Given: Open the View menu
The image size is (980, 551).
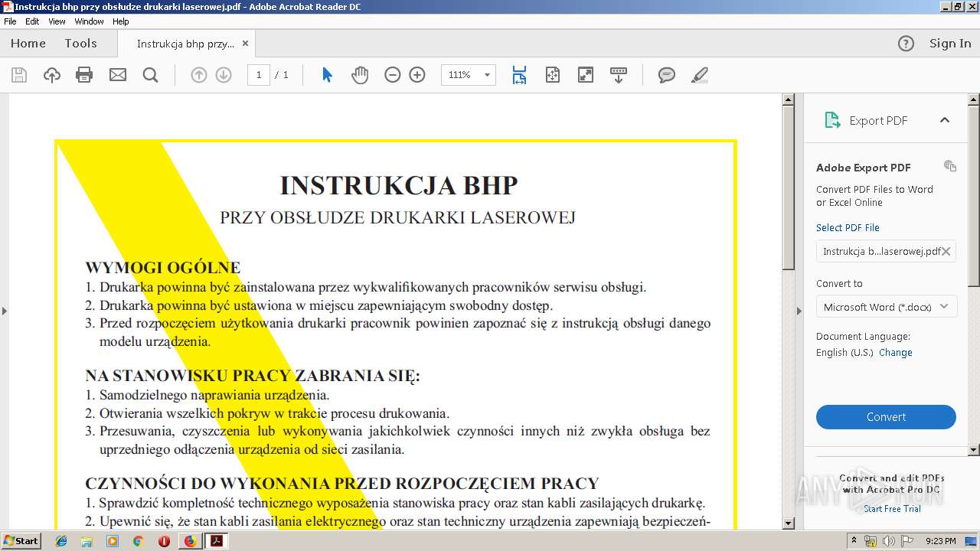Looking at the screenshot, I should pos(57,21).
